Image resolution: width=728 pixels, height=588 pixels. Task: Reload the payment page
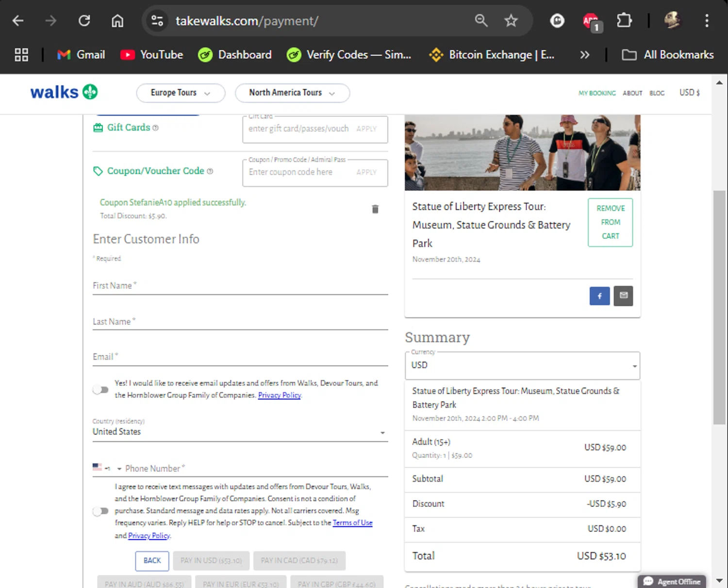click(x=84, y=21)
